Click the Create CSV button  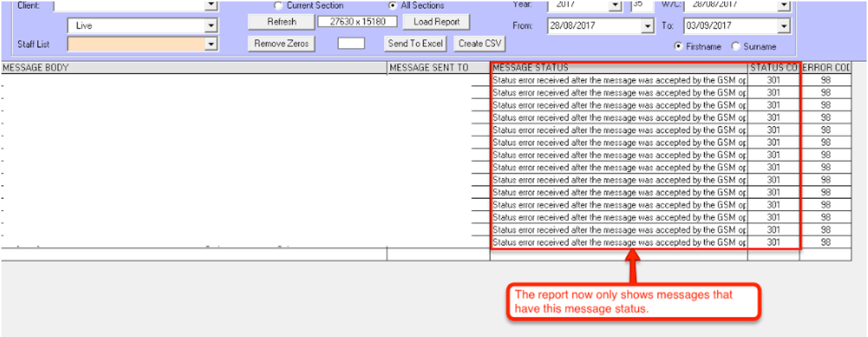[x=480, y=44]
